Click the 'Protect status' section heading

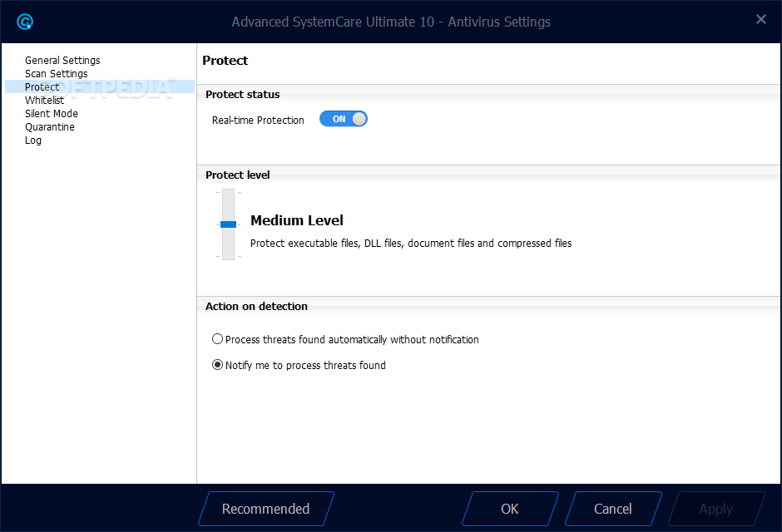point(242,94)
